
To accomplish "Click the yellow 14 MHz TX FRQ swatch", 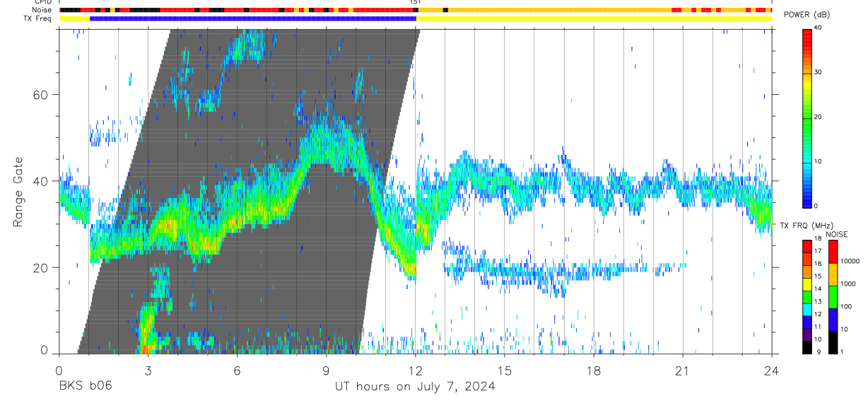I will click(807, 284).
